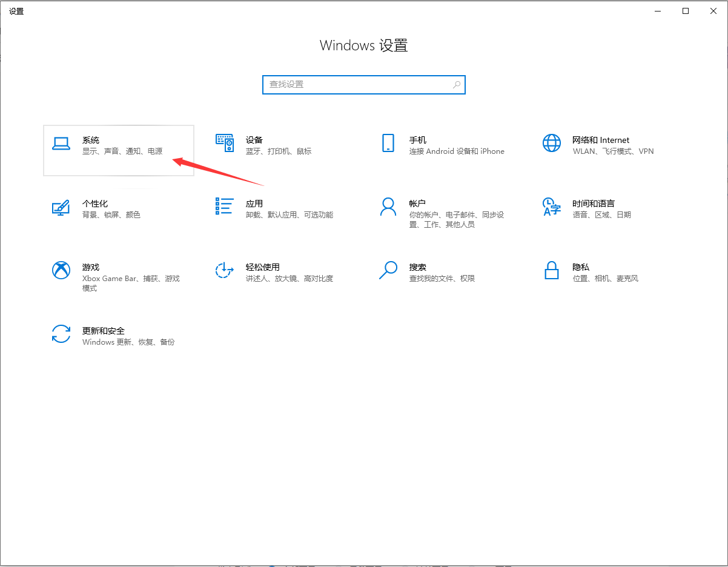Open the Time and Language icon
The image size is (728, 567).
pos(552,207)
